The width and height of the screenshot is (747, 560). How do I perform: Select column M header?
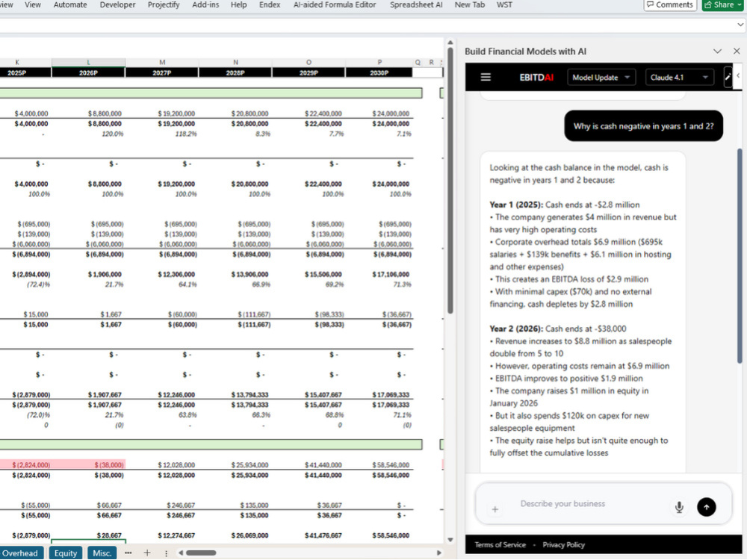pos(162,63)
